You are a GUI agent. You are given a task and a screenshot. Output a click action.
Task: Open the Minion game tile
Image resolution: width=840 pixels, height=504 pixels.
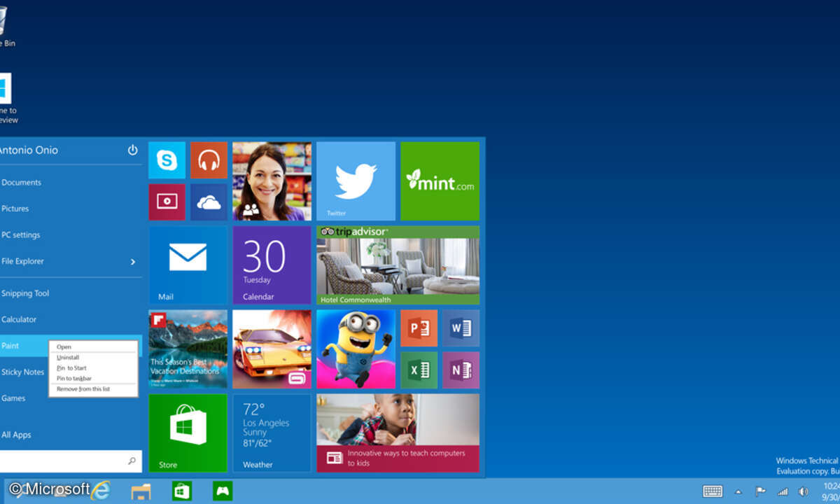[356, 349]
